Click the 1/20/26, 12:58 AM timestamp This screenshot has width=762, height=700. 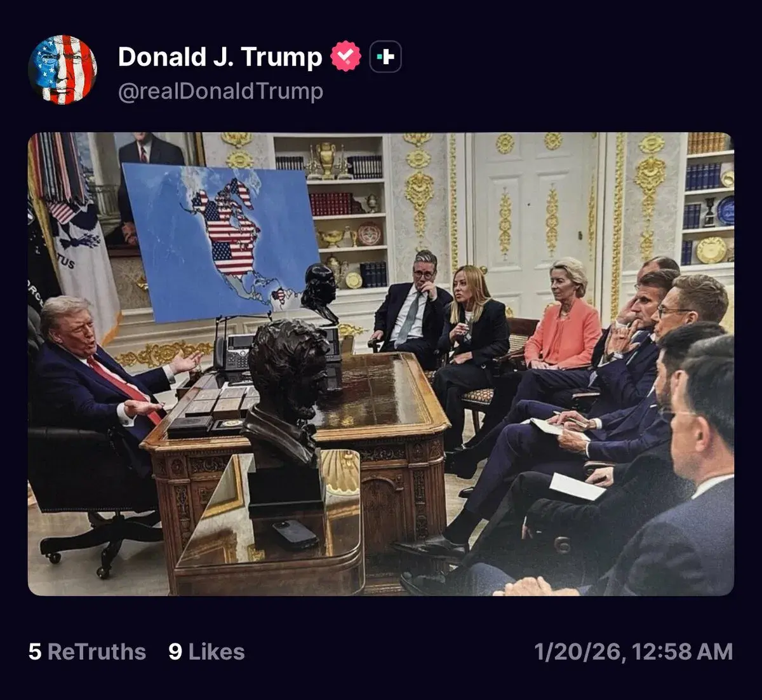(x=633, y=652)
